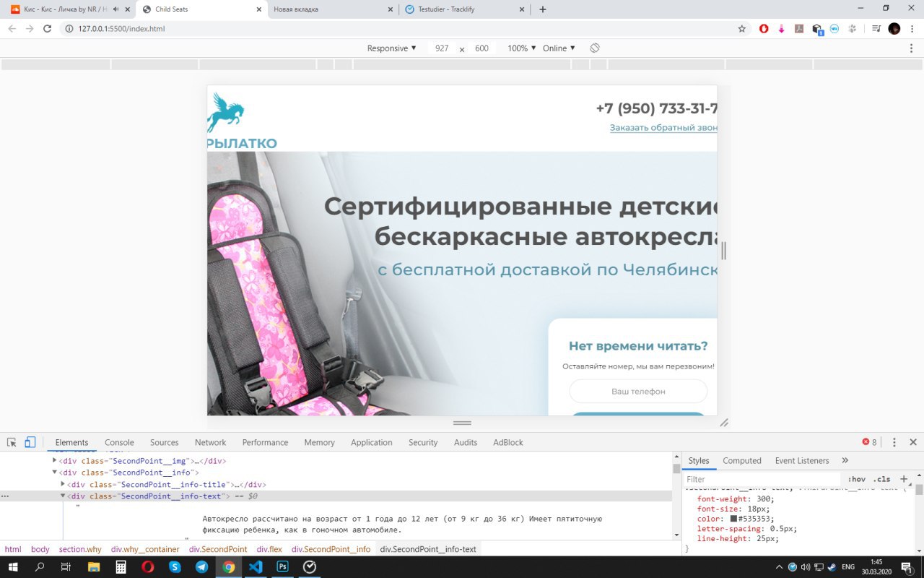This screenshot has width=924, height=578.
Task: Switch to the Application tab
Action: pos(371,442)
